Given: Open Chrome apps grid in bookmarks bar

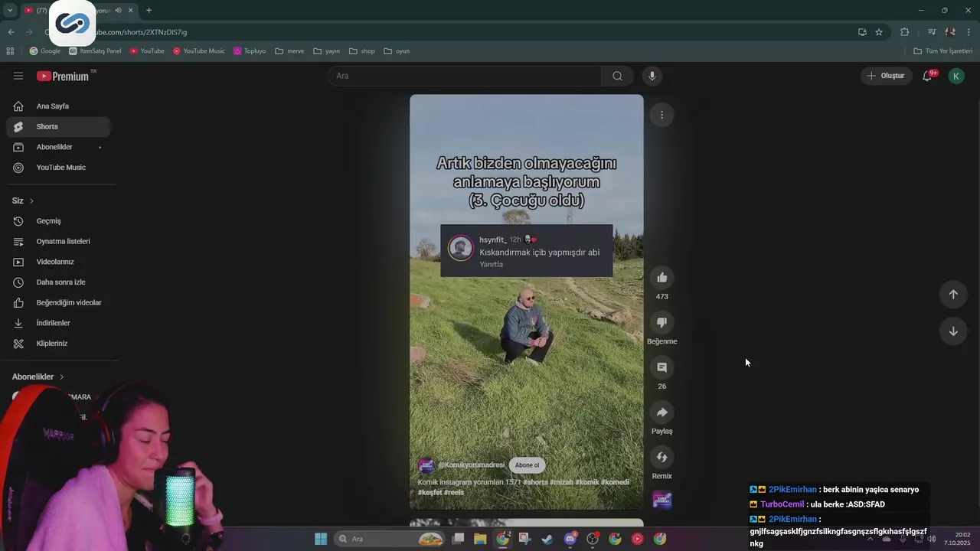Looking at the screenshot, I should [x=10, y=51].
